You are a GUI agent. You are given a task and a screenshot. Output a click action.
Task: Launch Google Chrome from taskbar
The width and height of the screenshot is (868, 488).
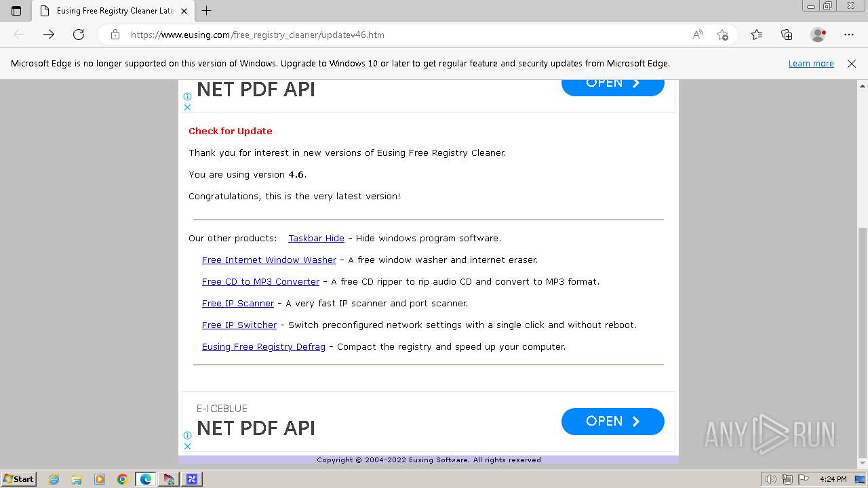tap(123, 479)
